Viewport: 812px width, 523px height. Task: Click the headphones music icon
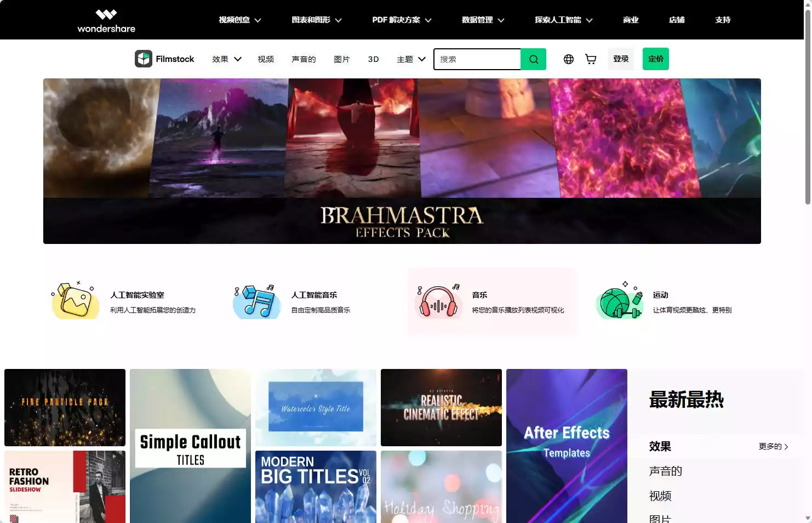click(438, 301)
